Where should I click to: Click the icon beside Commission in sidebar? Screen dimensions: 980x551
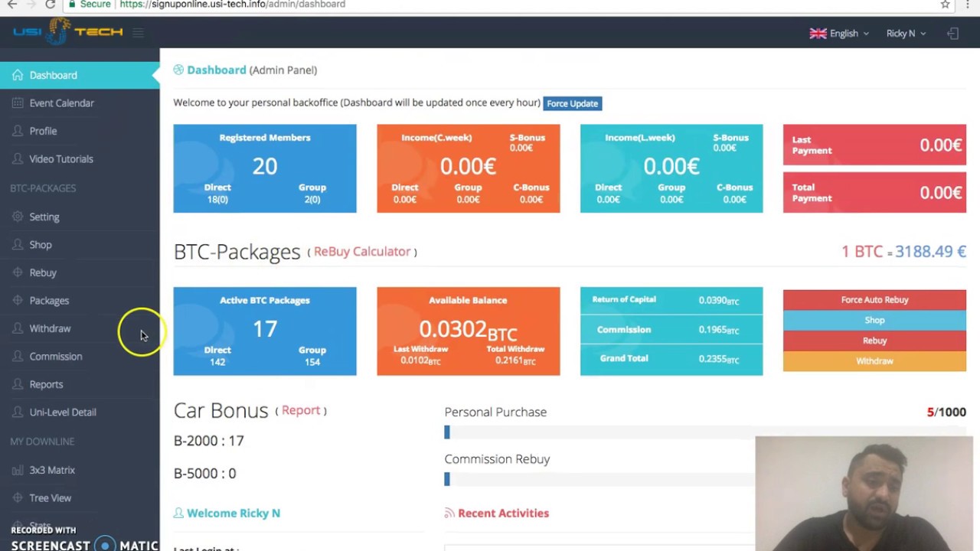point(18,357)
